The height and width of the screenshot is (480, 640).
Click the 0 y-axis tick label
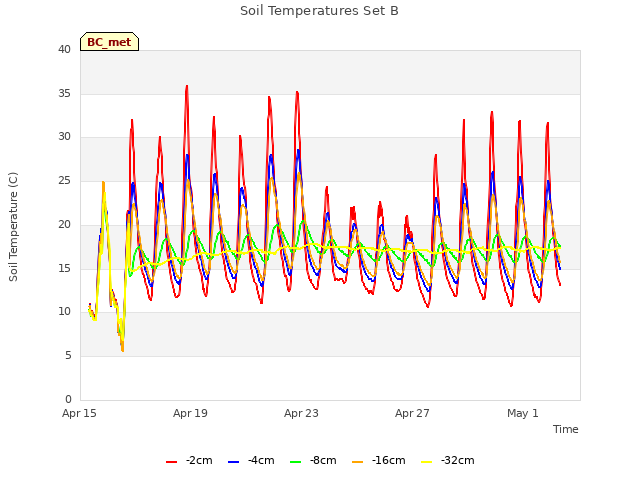pos(68,399)
